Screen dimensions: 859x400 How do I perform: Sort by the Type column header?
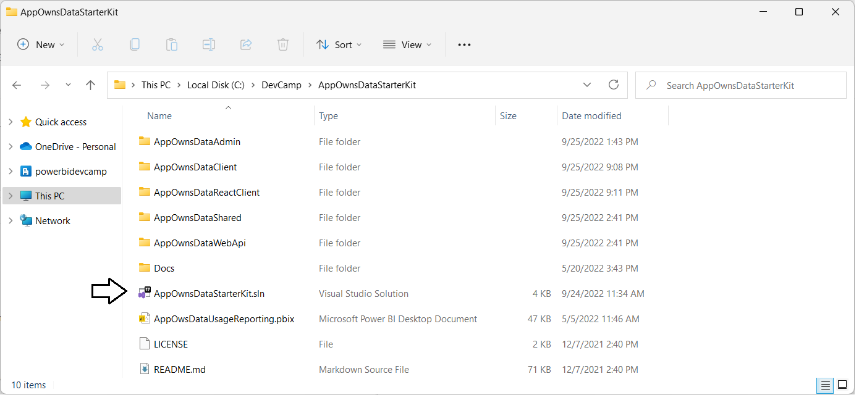(x=328, y=116)
